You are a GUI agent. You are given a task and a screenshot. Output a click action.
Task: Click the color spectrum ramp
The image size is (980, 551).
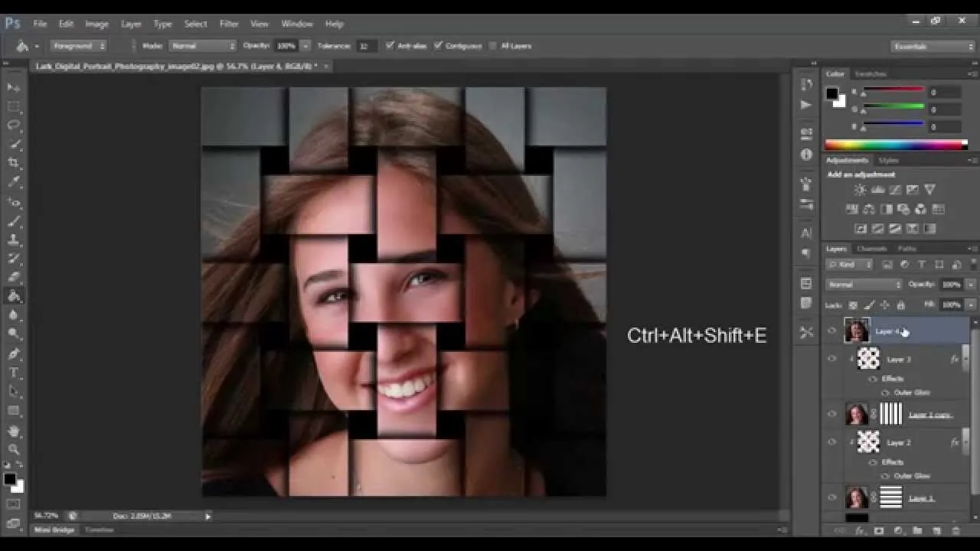click(x=896, y=145)
